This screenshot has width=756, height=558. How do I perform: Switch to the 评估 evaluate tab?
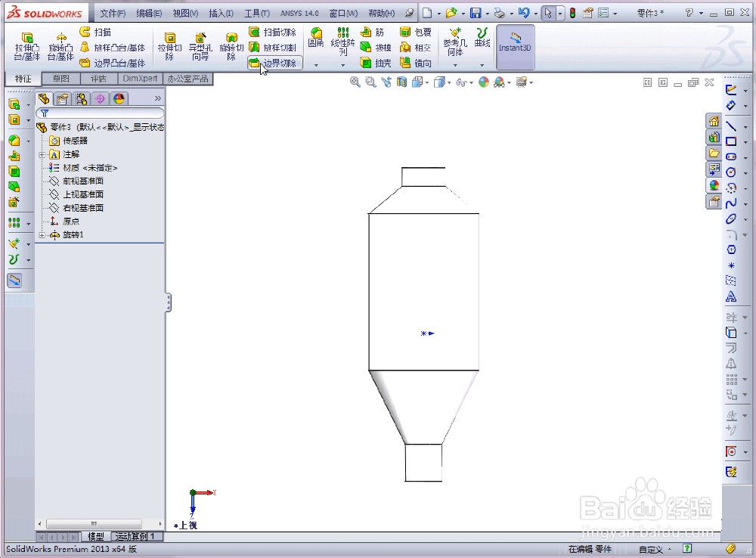[x=98, y=78]
